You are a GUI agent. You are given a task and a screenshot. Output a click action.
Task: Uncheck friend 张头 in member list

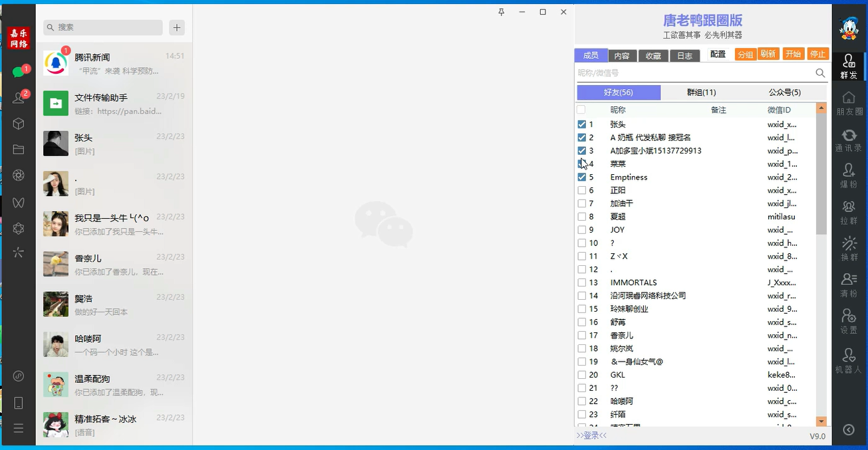(582, 124)
